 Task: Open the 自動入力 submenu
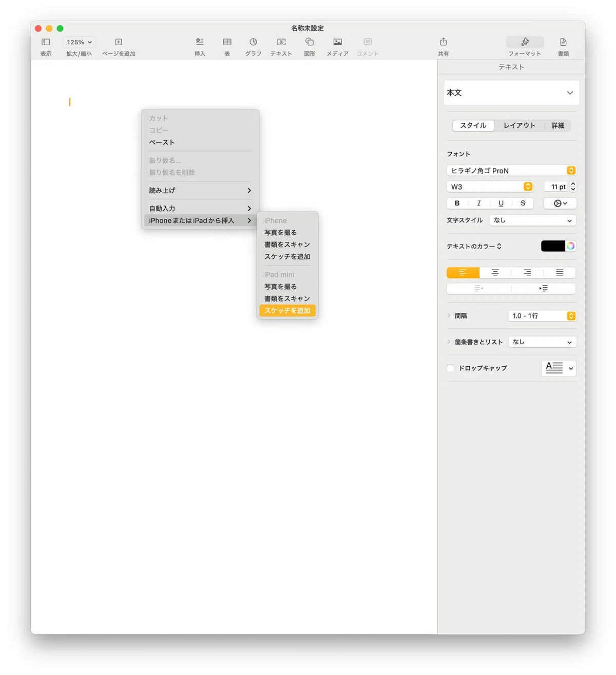click(x=200, y=209)
